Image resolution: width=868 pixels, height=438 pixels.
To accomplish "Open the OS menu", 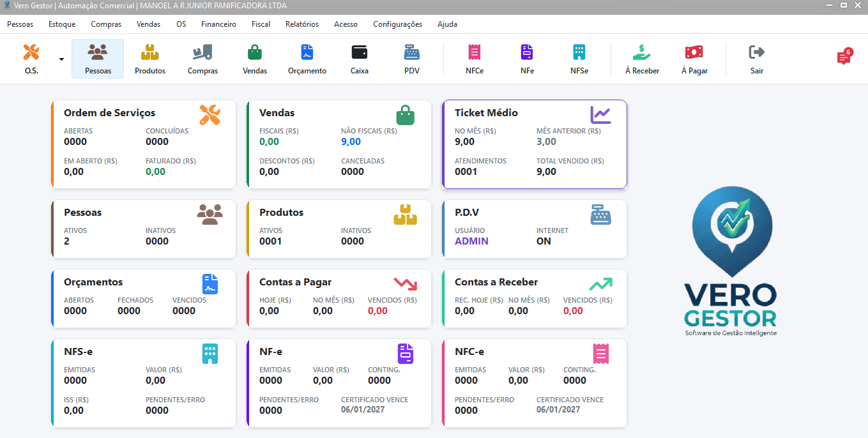I will 181,24.
